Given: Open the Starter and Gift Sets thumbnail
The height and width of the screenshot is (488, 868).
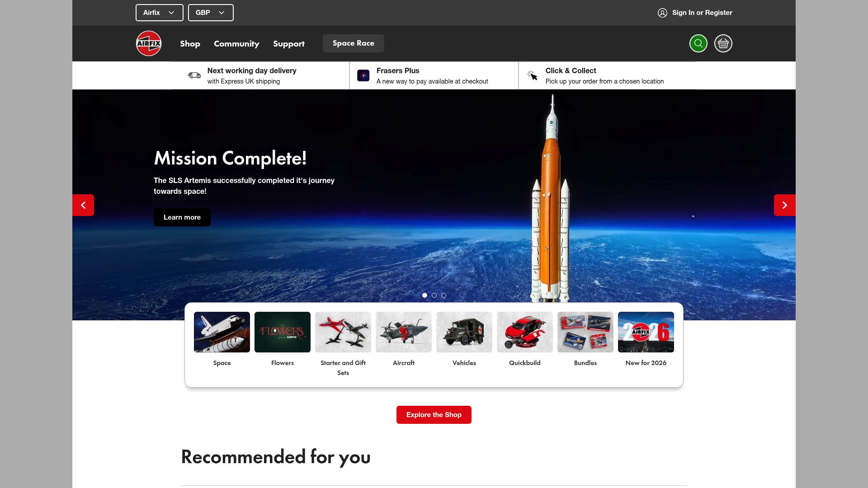Looking at the screenshot, I should pyautogui.click(x=343, y=332).
